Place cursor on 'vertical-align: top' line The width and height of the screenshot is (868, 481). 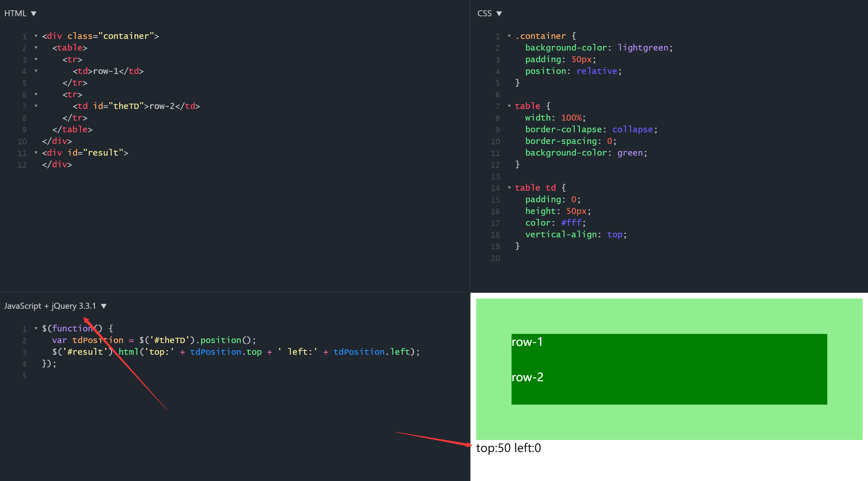pos(576,234)
